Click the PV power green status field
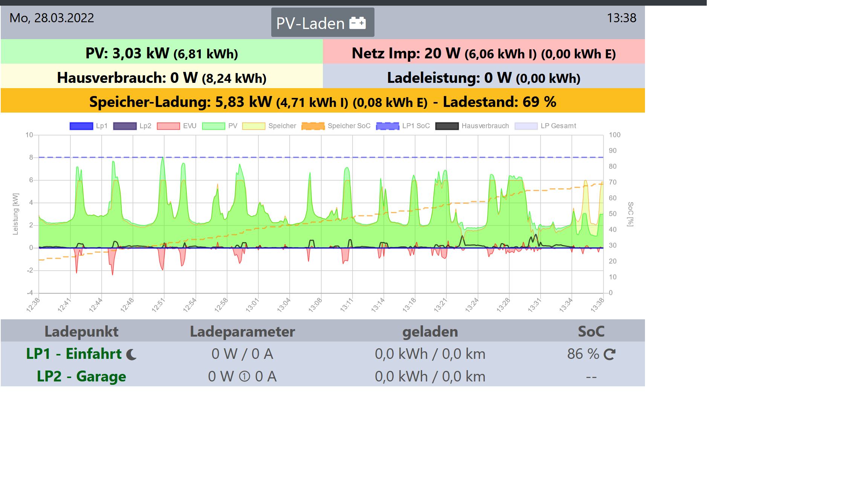Viewport: 868px width, 488px height. 162,53
